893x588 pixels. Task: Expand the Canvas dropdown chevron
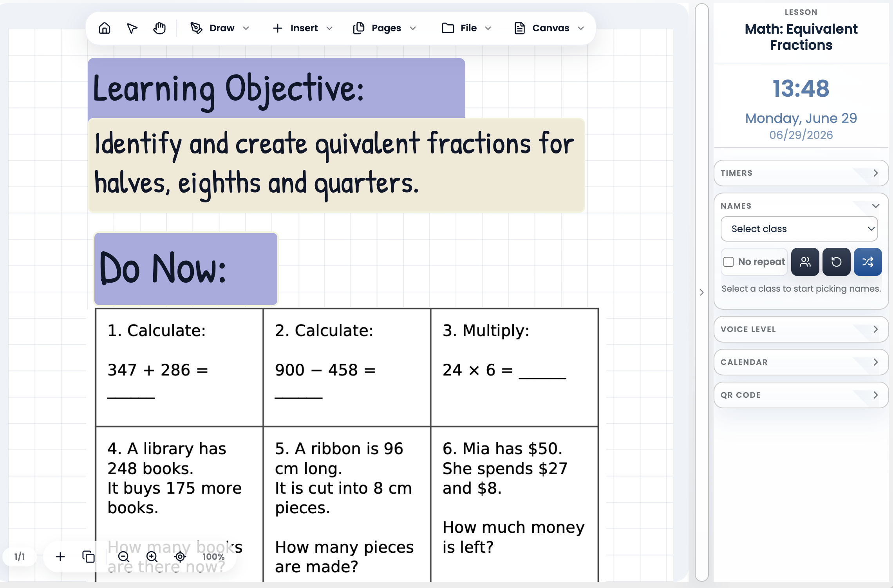click(x=581, y=28)
